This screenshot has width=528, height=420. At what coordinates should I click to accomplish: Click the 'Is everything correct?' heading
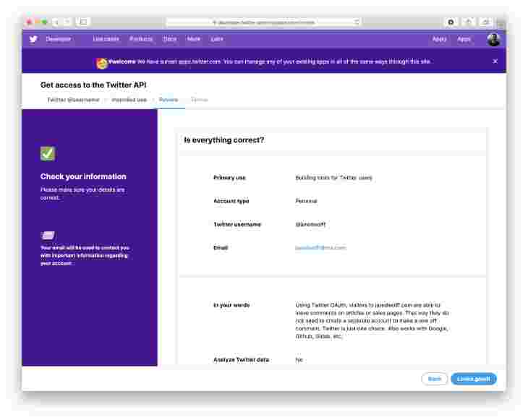click(224, 140)
